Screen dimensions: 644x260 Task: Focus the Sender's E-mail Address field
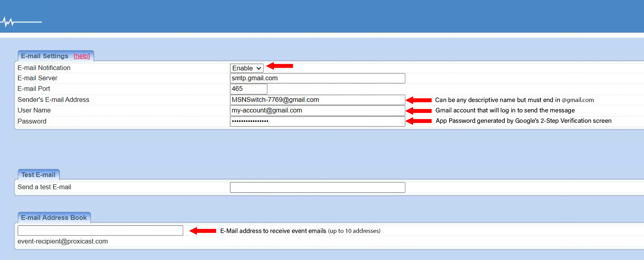pos(317,100)
